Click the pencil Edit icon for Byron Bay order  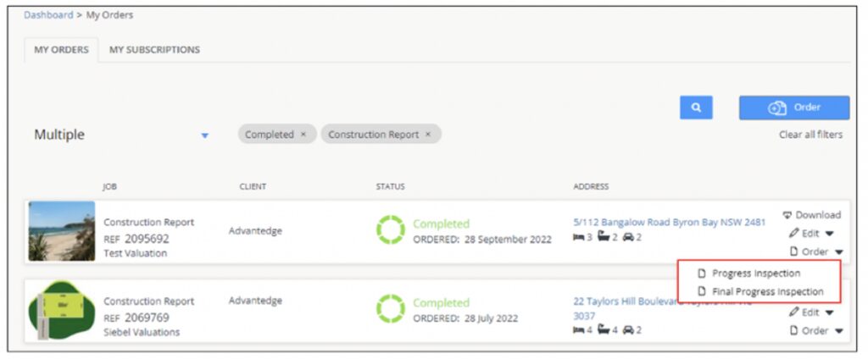pyautogui.click(x=793, y=233)
